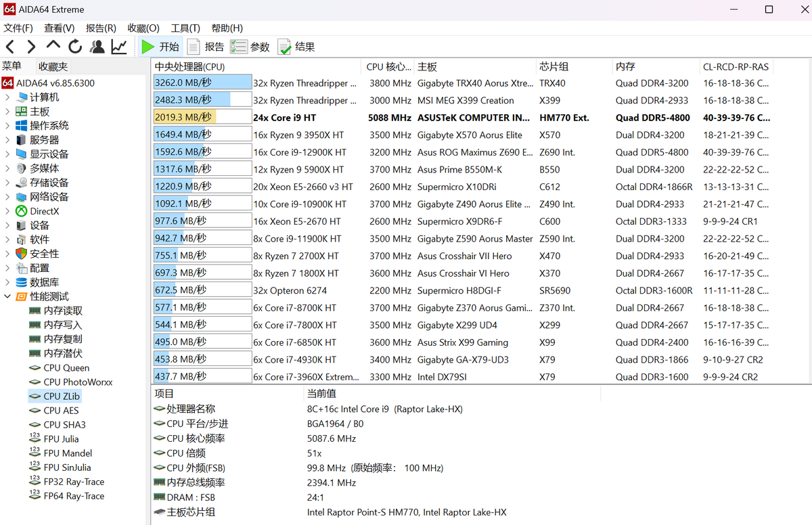
Task: Open the 帮助(H) menu
Action: (x=227, y=28)
